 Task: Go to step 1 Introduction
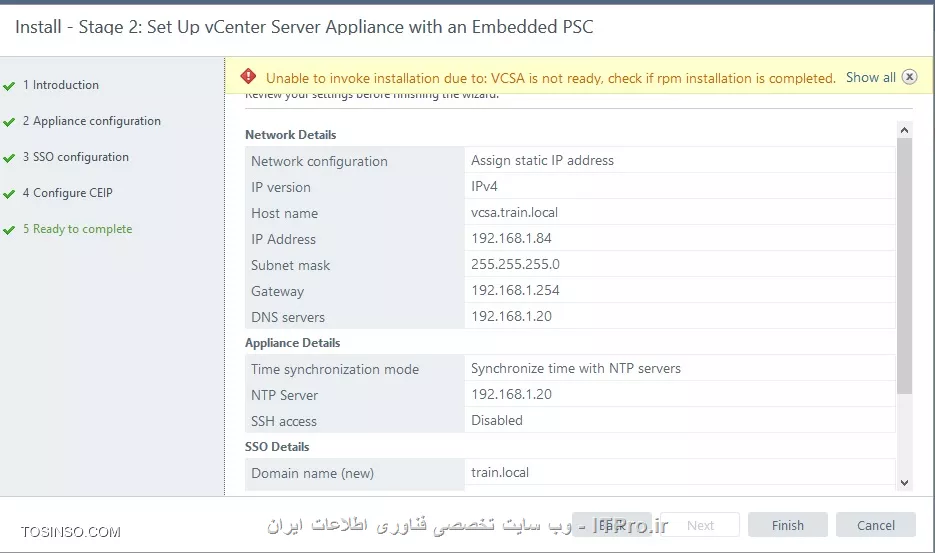[61, 85]
